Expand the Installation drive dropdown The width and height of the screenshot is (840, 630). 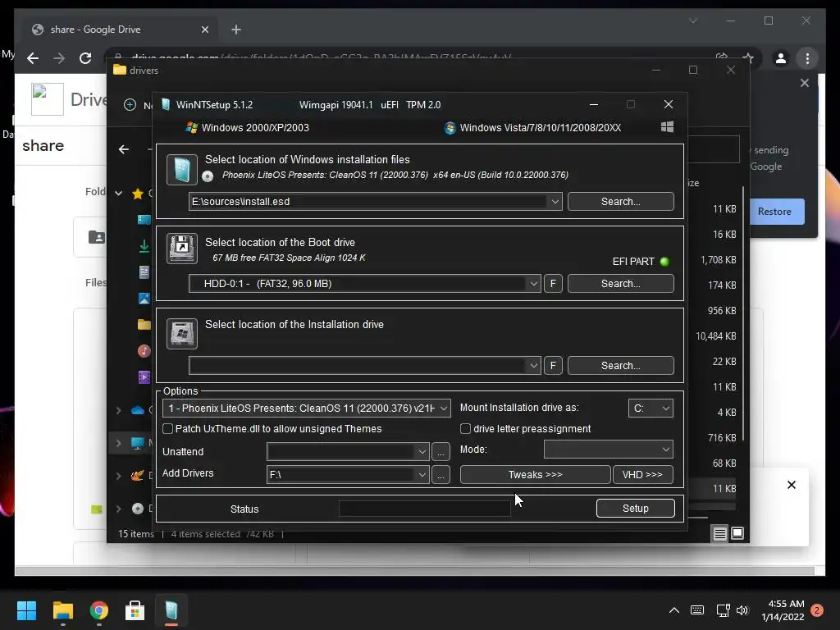533,365
